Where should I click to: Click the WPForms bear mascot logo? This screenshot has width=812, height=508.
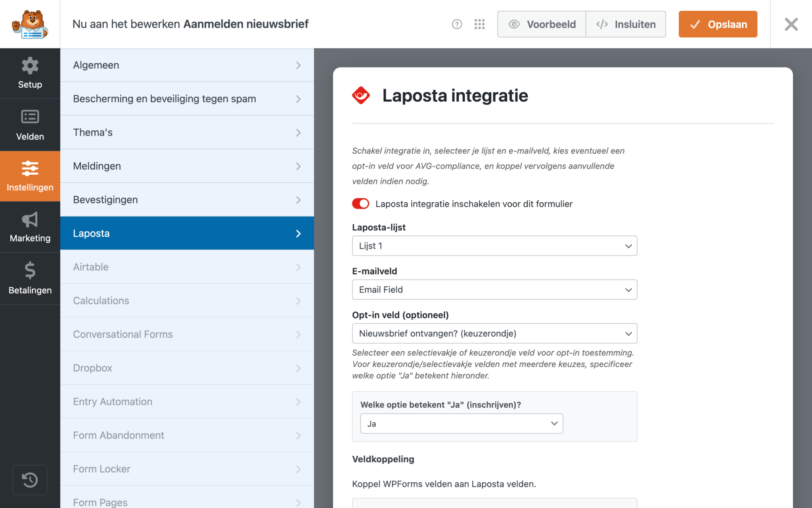click(30, 24)
